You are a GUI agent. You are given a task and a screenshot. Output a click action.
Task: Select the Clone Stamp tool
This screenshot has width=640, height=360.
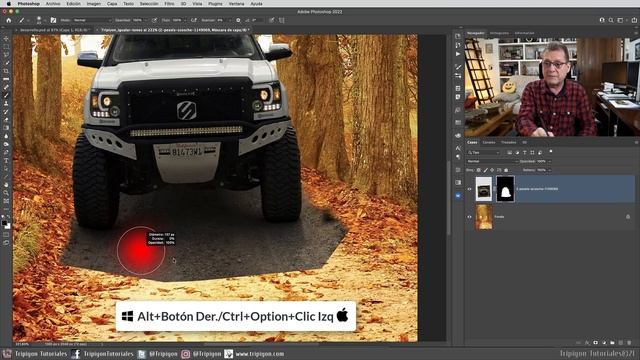click(x=6, y=104)
